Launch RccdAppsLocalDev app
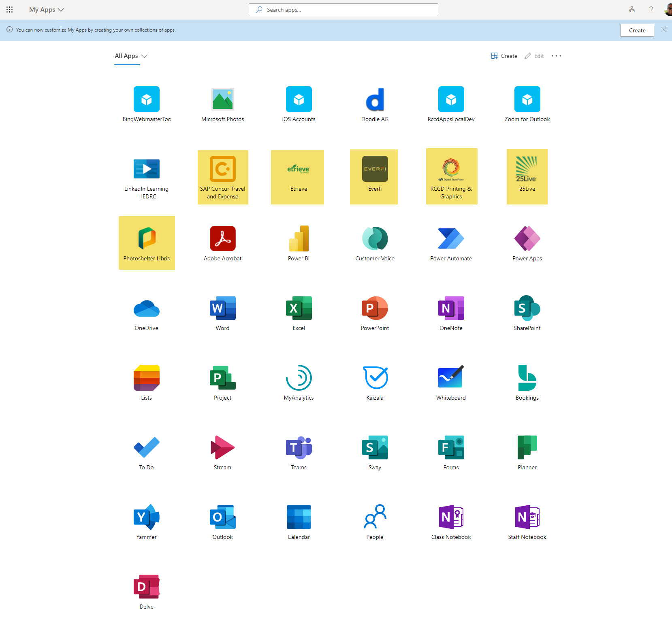 451,104
